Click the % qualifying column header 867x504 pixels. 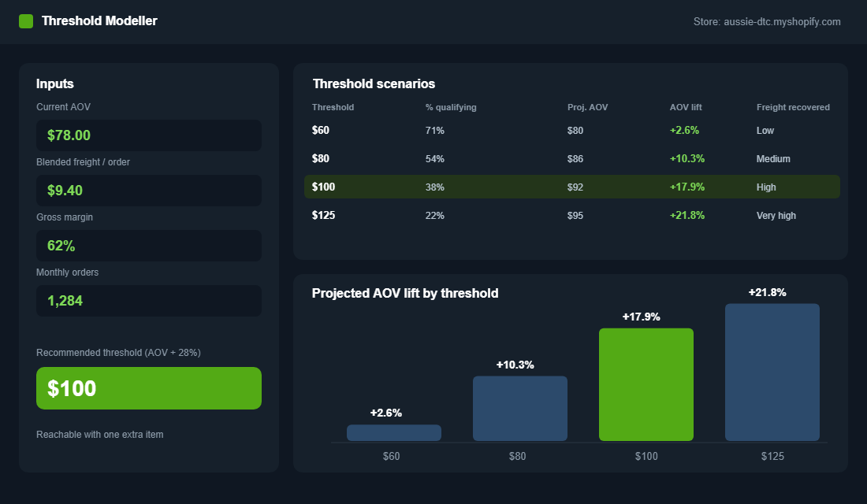[x=451, y=107]
